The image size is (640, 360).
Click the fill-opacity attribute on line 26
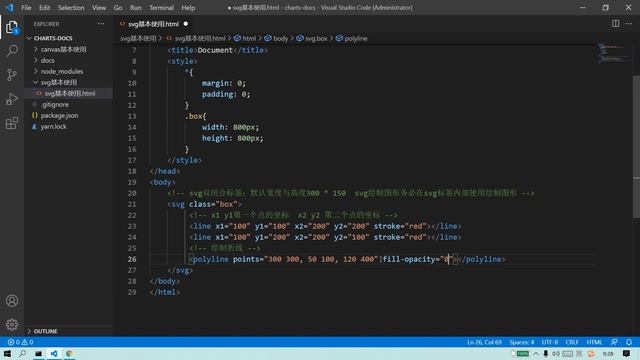[x=410, y=259]
